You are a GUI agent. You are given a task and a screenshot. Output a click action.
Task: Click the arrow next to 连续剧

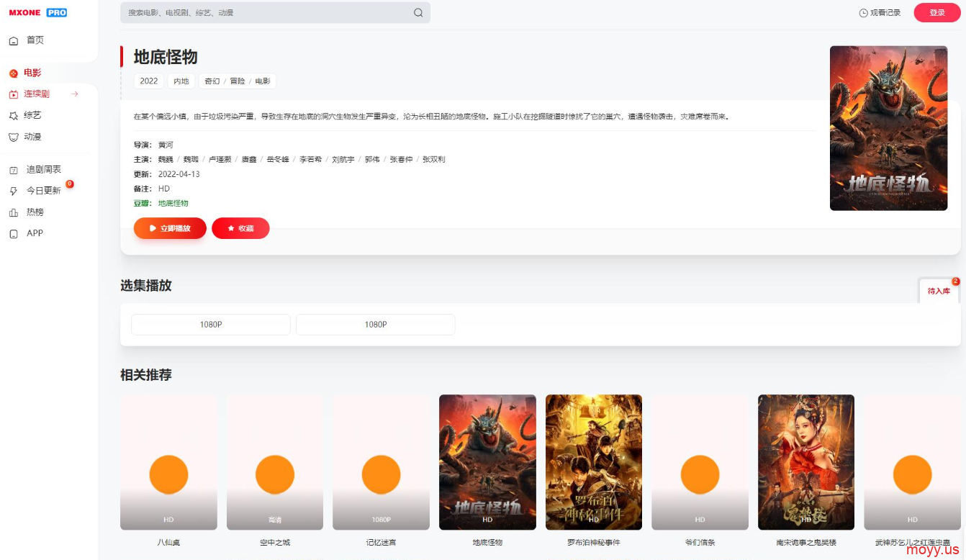click(x=75, y=94)
